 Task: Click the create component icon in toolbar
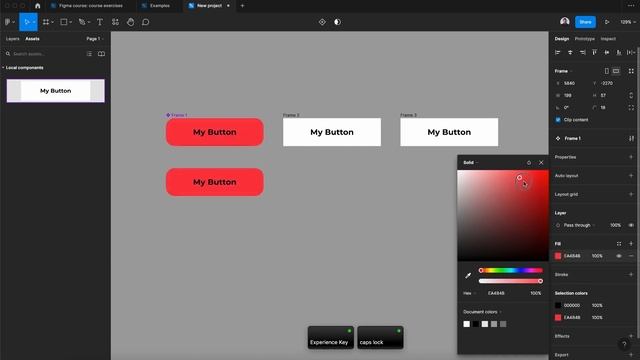click(322, 22)
